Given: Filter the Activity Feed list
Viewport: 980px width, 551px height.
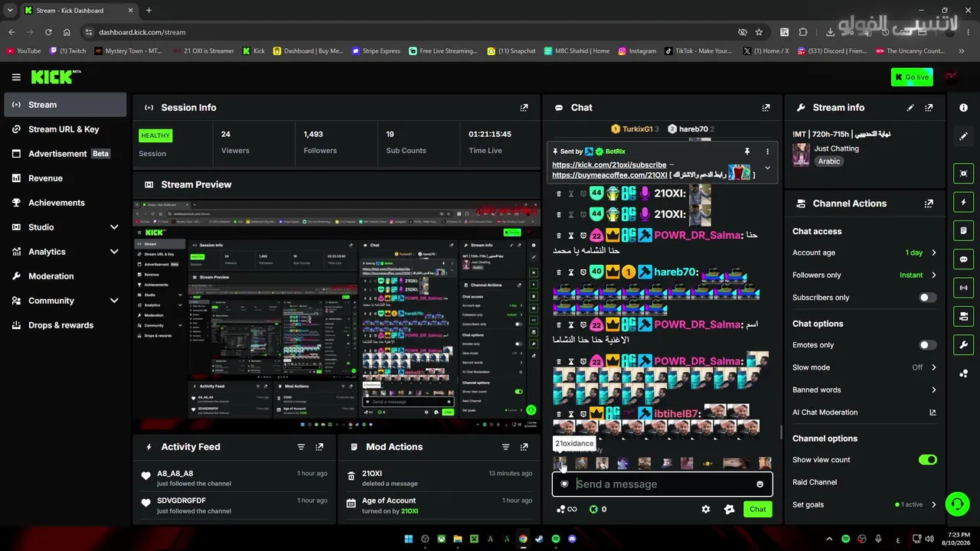Looking at the screenshot, I should tap(301, 447).
